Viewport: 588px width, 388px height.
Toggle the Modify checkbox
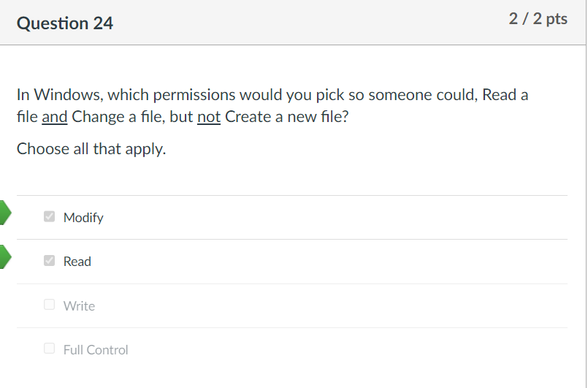pyautogui.click(x=49, y=216)
